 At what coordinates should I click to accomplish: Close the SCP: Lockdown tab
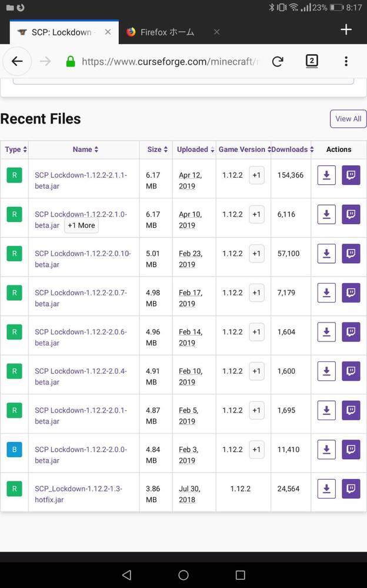108,32
